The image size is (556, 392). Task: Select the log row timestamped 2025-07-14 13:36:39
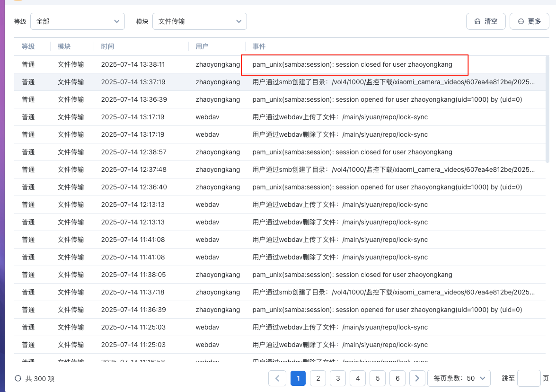(x=280, y=99)
